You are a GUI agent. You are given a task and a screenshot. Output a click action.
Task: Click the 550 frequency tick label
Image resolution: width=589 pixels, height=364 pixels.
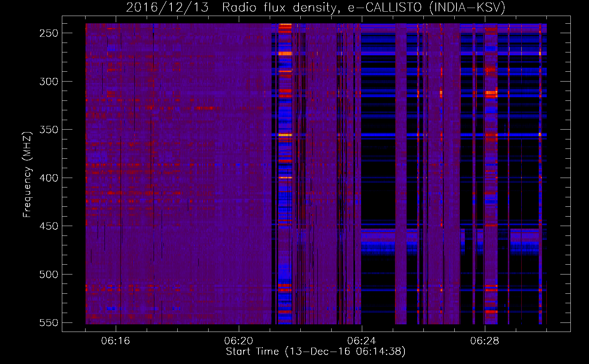[49, 323]
